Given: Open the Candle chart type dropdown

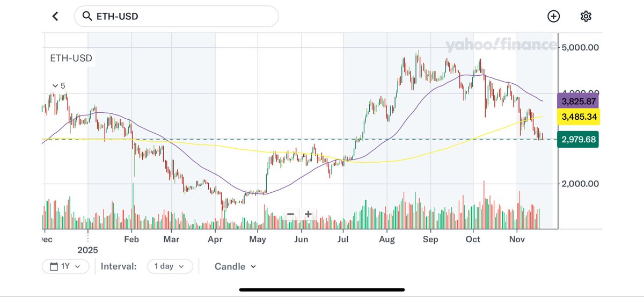Looking at the screenshot, I should (x=235, y=266).
